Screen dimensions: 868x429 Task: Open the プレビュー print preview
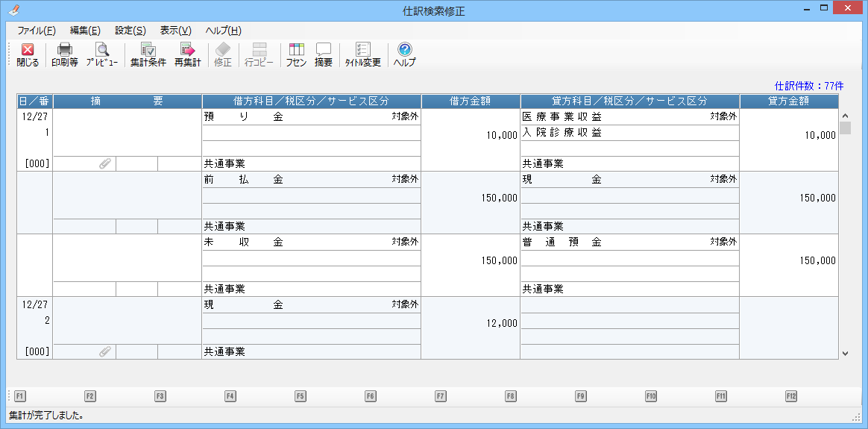coord(101,54)
